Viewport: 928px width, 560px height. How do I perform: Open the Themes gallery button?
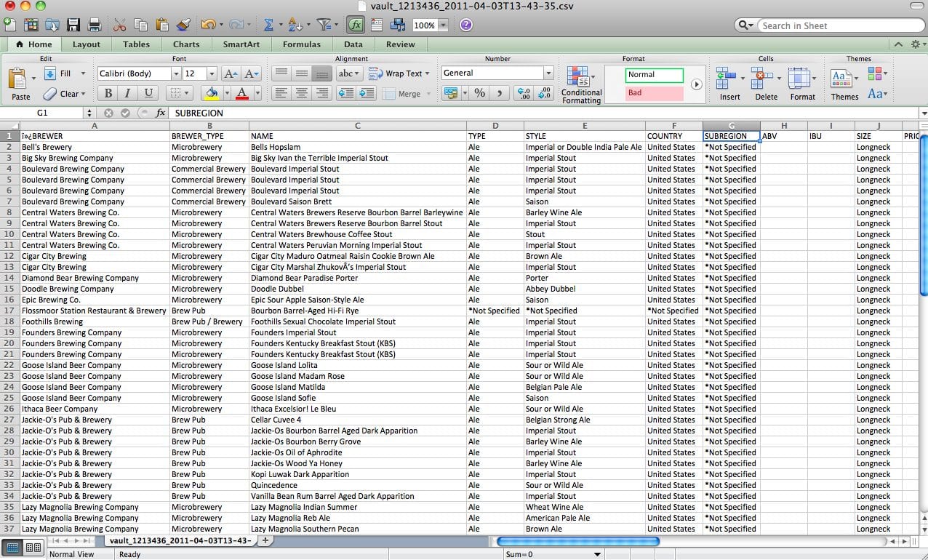(x=844, y=84)
